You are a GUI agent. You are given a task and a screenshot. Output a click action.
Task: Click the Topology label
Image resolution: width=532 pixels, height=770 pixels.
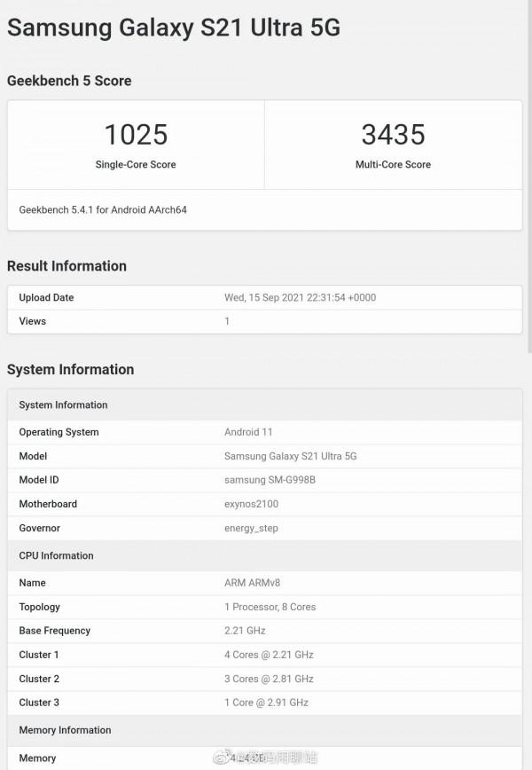[x=39, y=607]
